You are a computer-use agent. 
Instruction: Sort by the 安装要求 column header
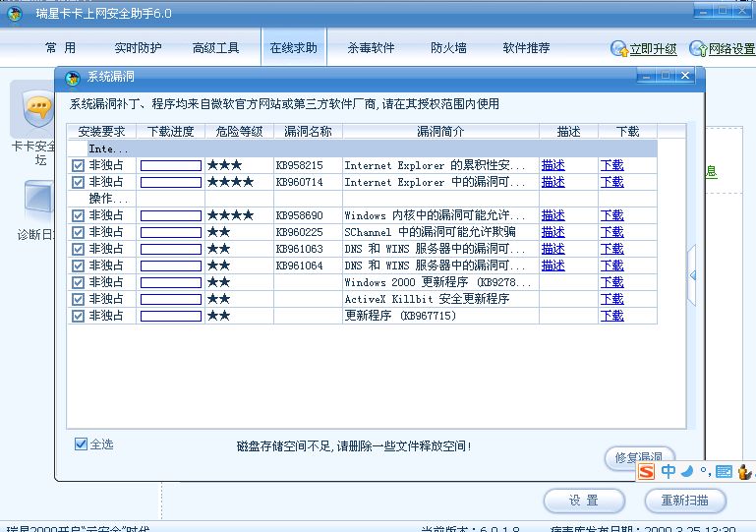click(x=101, y=131)
